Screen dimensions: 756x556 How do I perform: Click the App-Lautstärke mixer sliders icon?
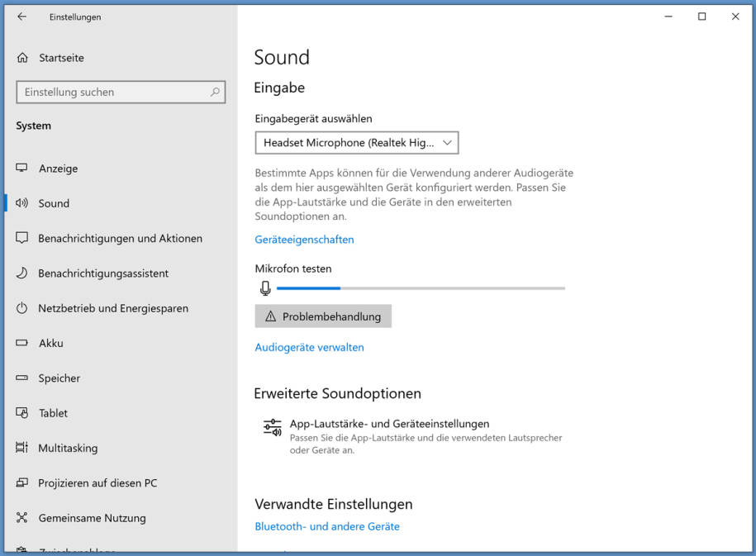point(272,427)
